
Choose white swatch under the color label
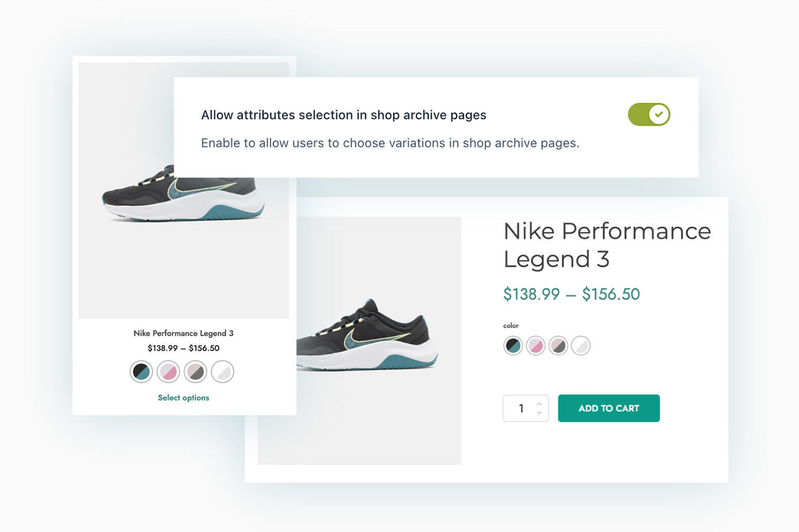coord(581,346)
